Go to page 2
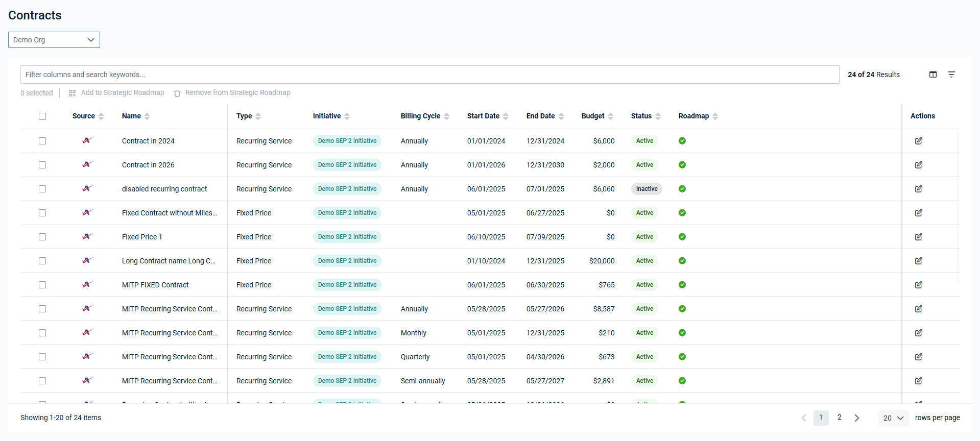 tap(839, 418)
